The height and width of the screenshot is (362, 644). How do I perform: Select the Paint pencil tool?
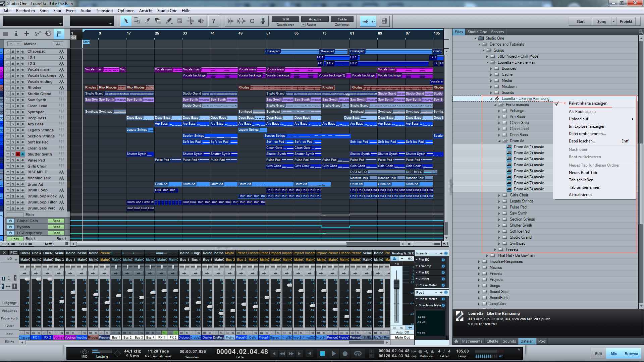point(169,21)
